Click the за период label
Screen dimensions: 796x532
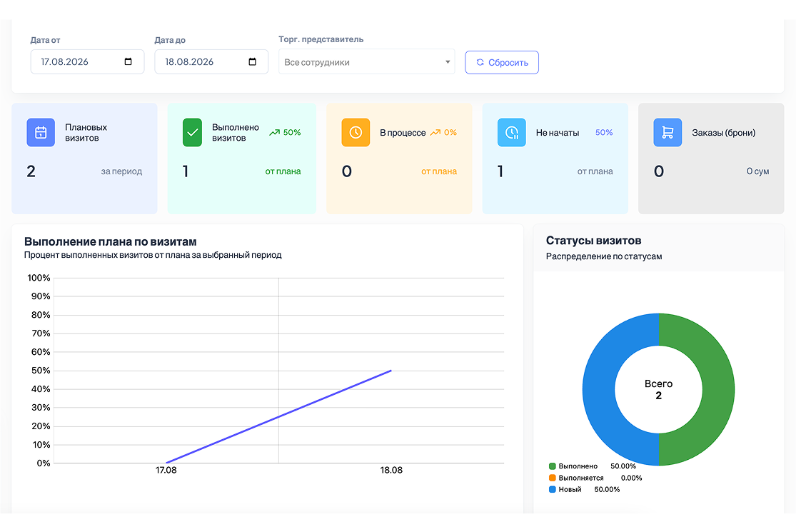click(x=121, y=171)
